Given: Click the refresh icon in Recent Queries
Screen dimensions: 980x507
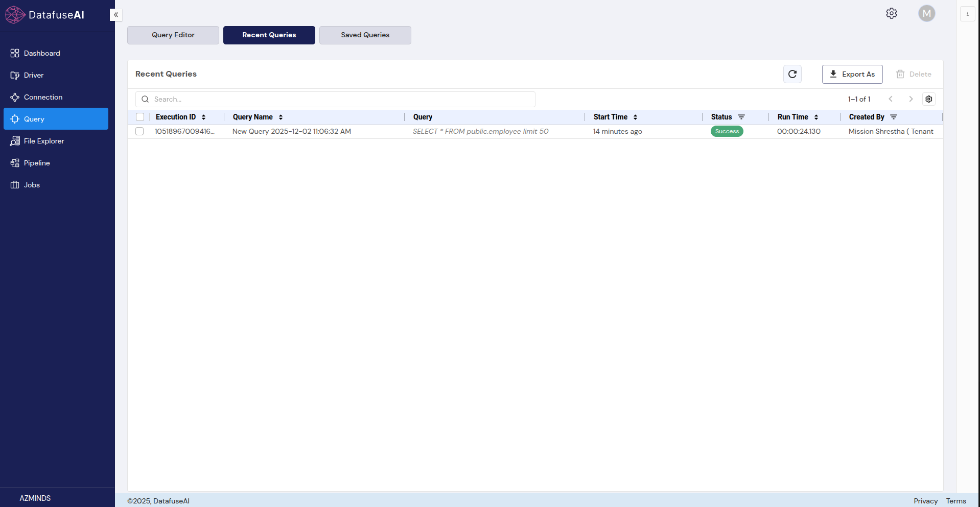Looking at the screenshot, I should pyautogui.click(x=792, y=74).
